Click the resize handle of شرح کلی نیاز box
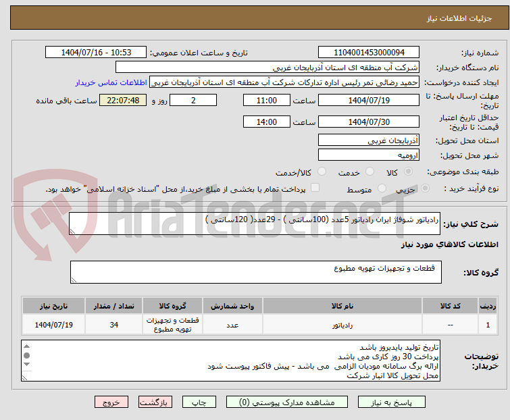 click(x=72, y=231)
